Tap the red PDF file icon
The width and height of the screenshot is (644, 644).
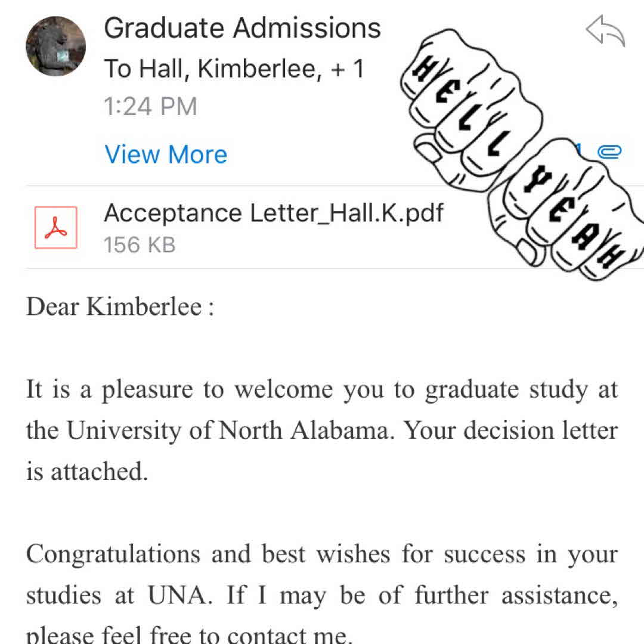point(56,227)
